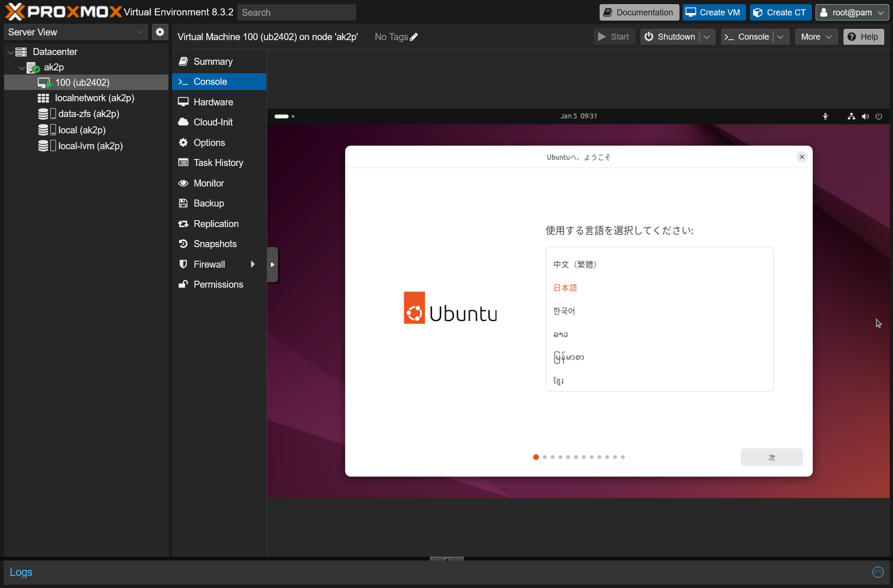Select the Datacenter tree node
Screen dimensions: 893x588
(x=55, y=52)
